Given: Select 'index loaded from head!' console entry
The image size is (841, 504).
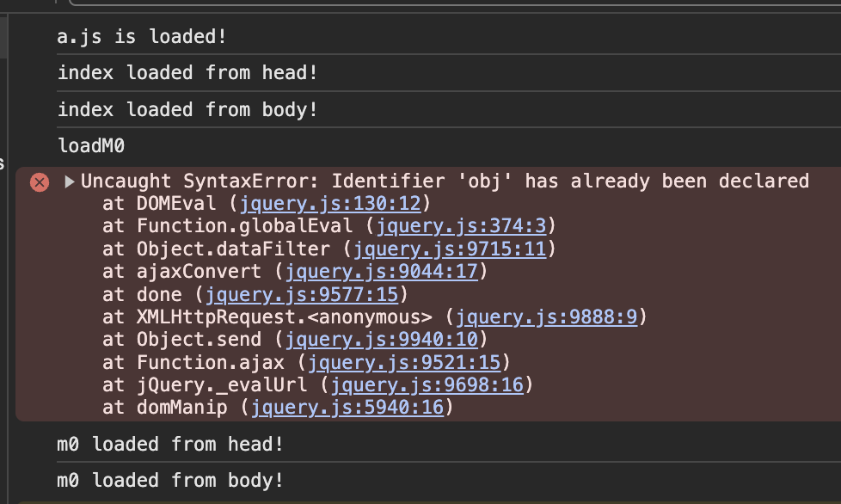Looking at the screenshot, I should [187, 72].
